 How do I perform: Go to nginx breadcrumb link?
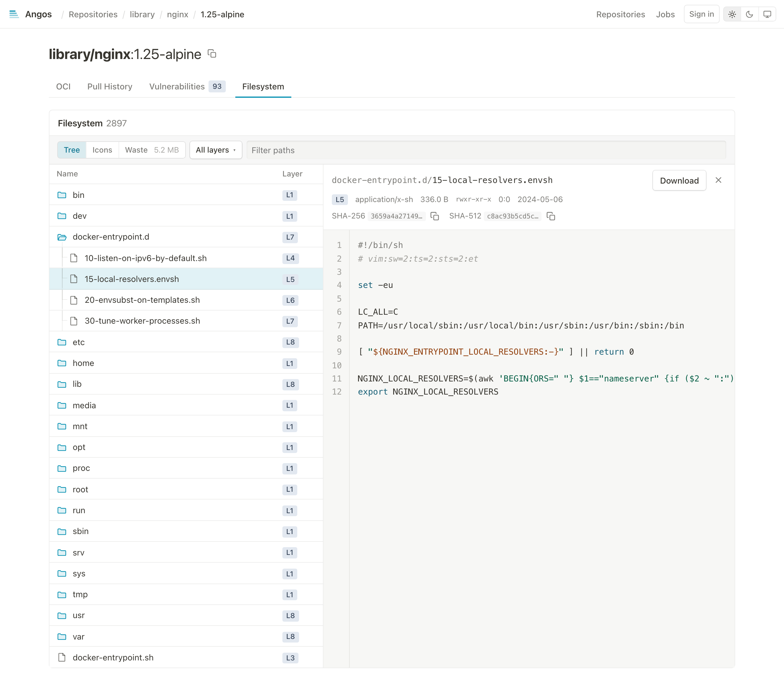178,14
